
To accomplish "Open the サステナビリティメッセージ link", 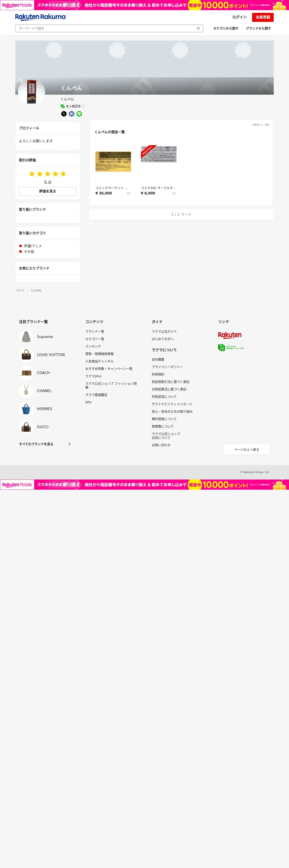I will click(172, 404).
